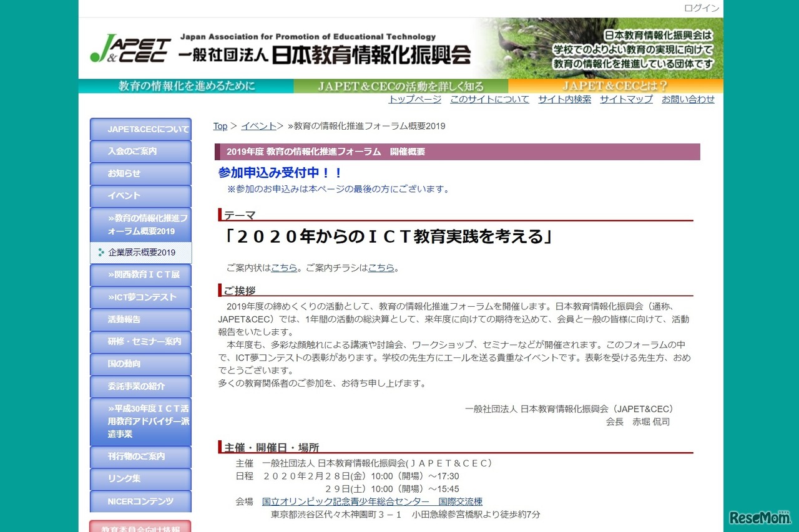
Task: Open the トップページ link
Action: (414, 99)
